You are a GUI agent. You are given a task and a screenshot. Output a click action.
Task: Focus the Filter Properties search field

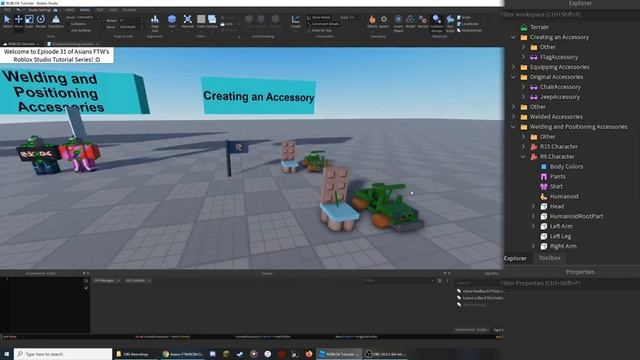pyautogui.click(x=570, y=283)
